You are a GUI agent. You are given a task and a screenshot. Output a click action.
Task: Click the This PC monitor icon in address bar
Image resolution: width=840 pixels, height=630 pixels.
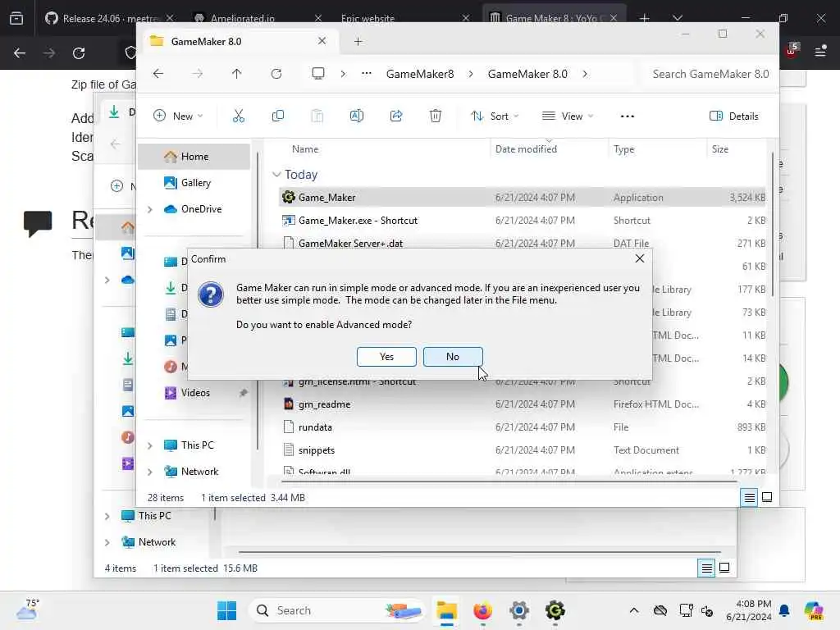pos(318,73)
